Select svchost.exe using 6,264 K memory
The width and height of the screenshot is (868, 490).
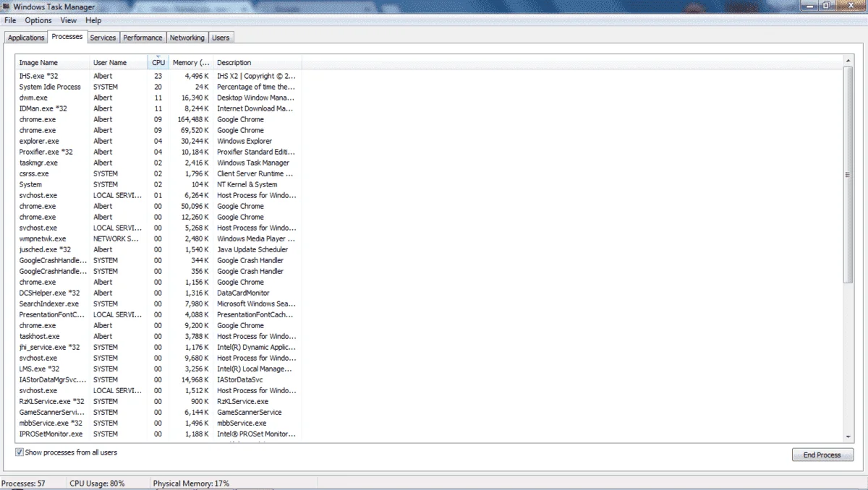158,194
